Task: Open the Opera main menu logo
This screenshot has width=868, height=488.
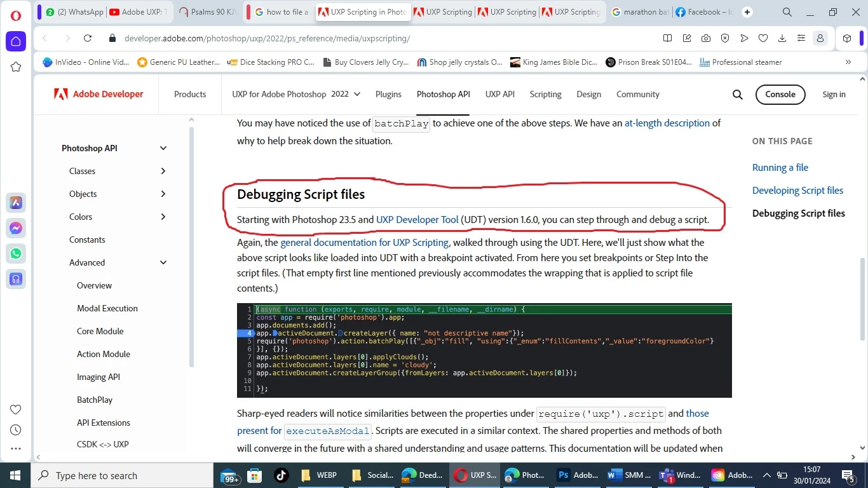Action: coord(16,15)
